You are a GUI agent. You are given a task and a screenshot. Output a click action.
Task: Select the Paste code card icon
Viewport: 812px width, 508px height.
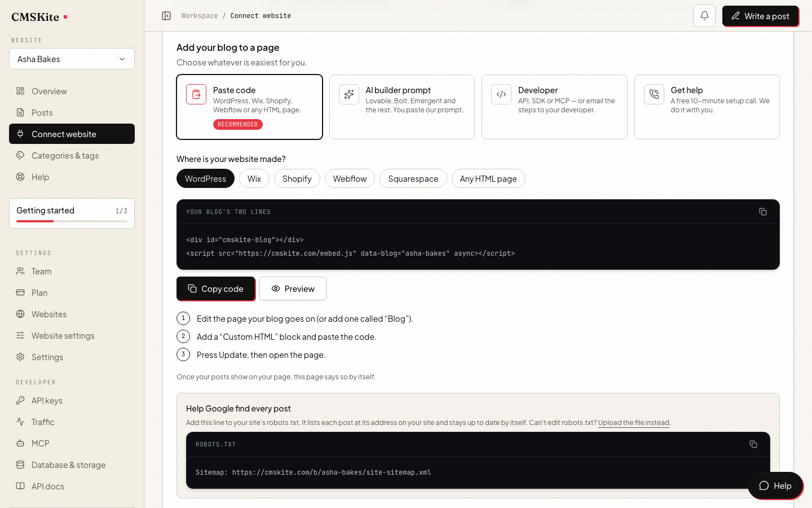[x=196, y=94]
